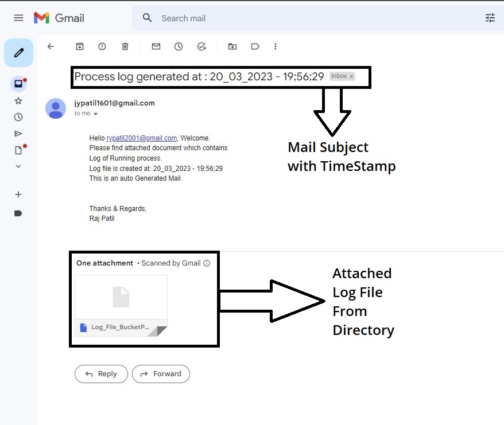Open Drafts in sidebar

18,150
